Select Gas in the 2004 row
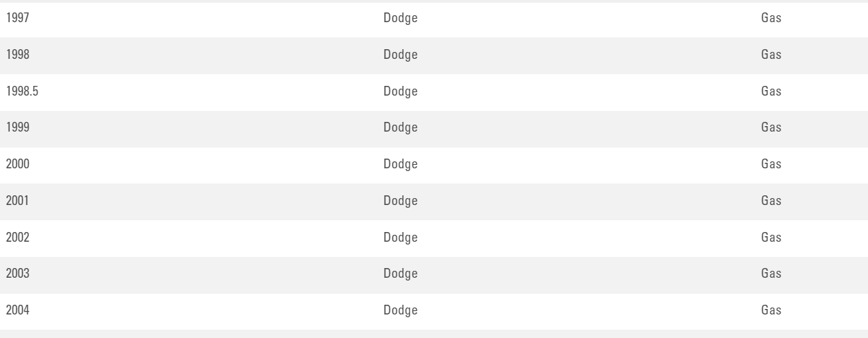Viewport: 868px width, 338px height. pos(771,311)
